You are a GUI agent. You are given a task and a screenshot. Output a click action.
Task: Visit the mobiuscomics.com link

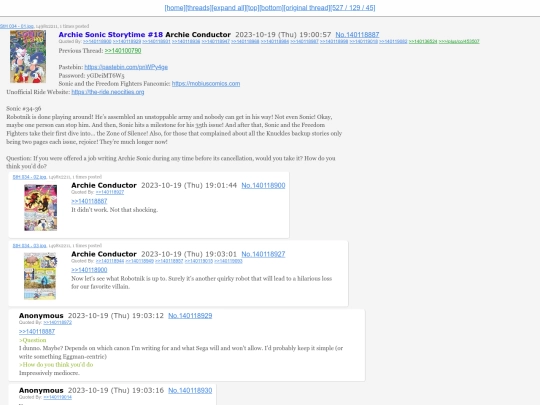click(206, 84)
